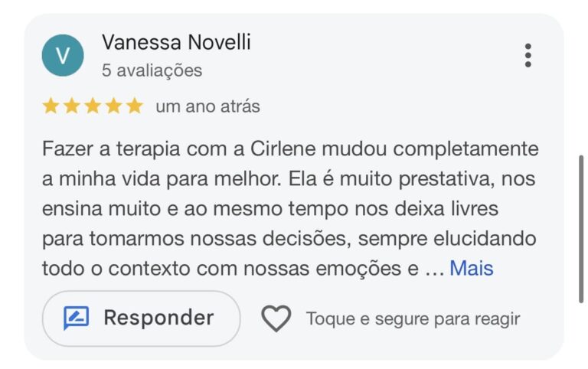
Task: Click the vertical scrollbar on the right
Action: 581,230
